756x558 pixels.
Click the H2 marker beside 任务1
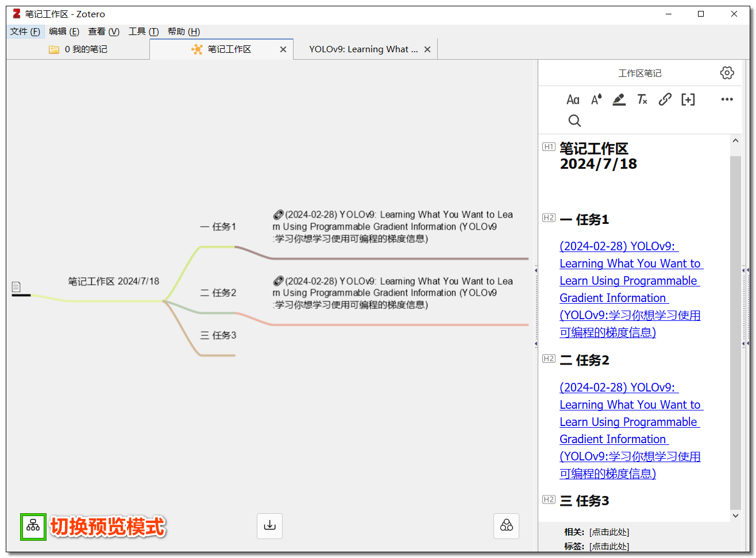pos(549,218)
